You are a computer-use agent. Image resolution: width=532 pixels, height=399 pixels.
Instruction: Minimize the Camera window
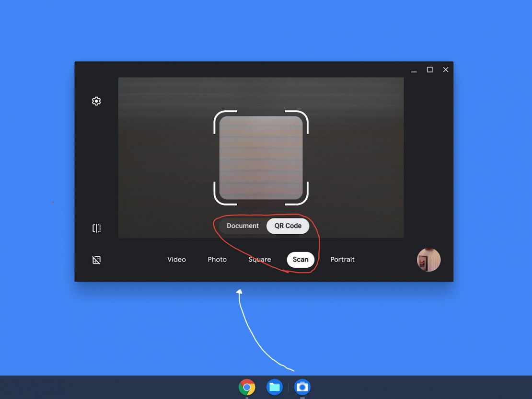pyautogui.click(x=414, y=69)
